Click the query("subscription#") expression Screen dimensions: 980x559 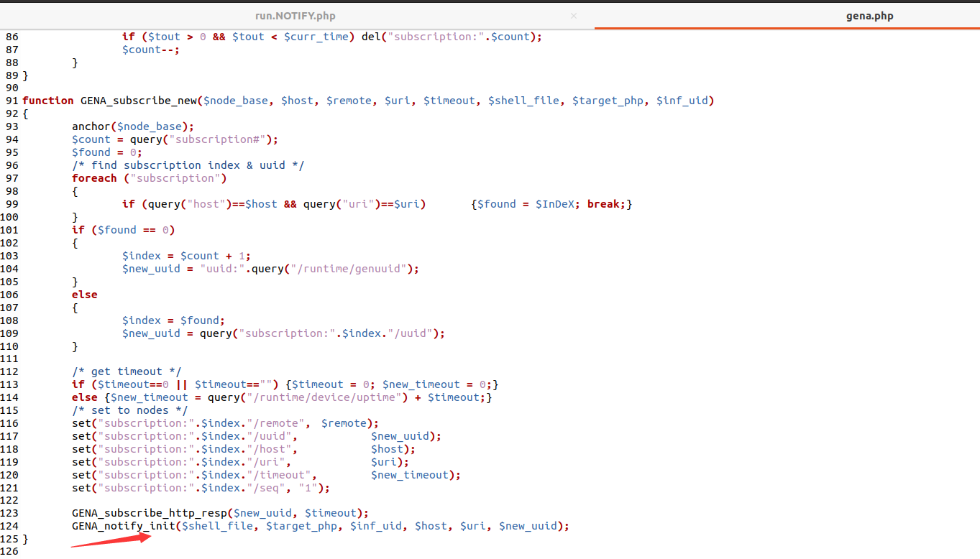[x=201, y=139]
